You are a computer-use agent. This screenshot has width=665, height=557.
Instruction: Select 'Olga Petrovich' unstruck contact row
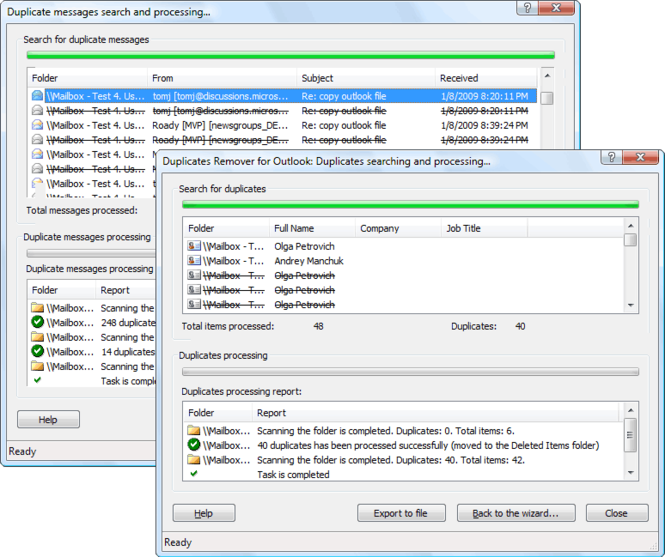[x=405, y=246]
